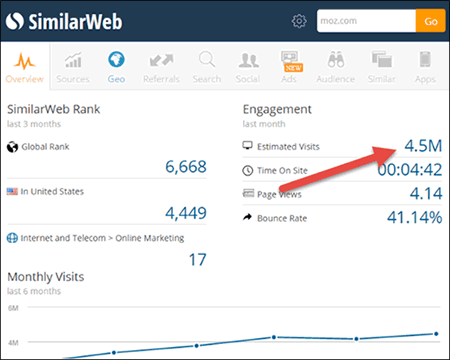Click the Bounce Rate value 41.14%

pyautogui.click(x=415, y=217)
